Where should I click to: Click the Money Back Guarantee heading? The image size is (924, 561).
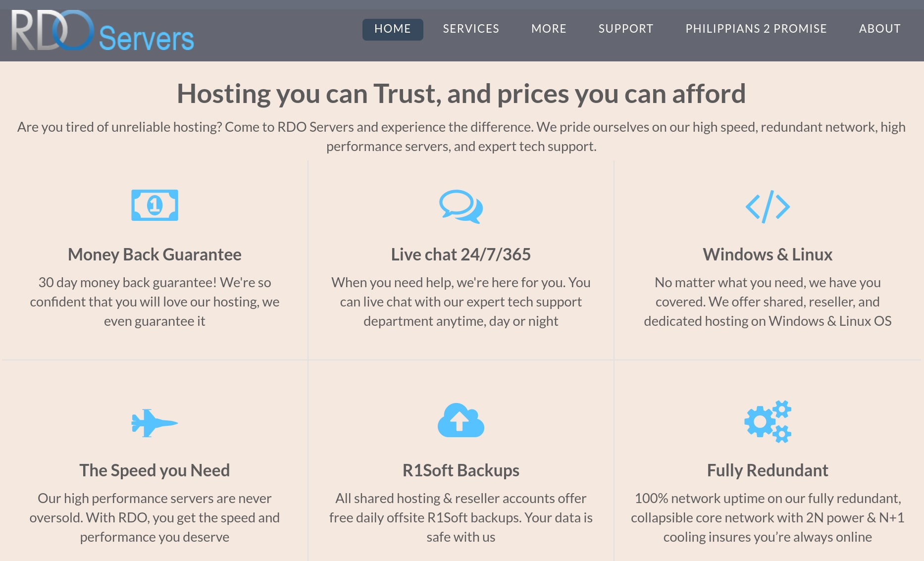click(154, 255)
